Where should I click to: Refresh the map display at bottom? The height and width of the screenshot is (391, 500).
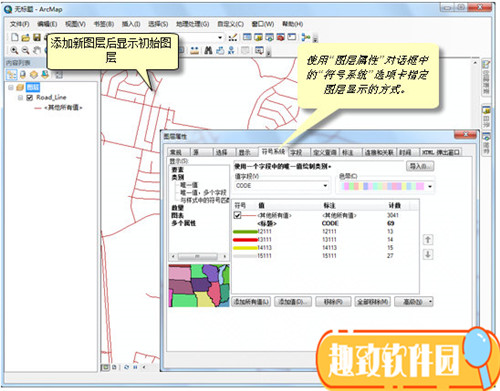pyautogui.click(x=126, y=367)
